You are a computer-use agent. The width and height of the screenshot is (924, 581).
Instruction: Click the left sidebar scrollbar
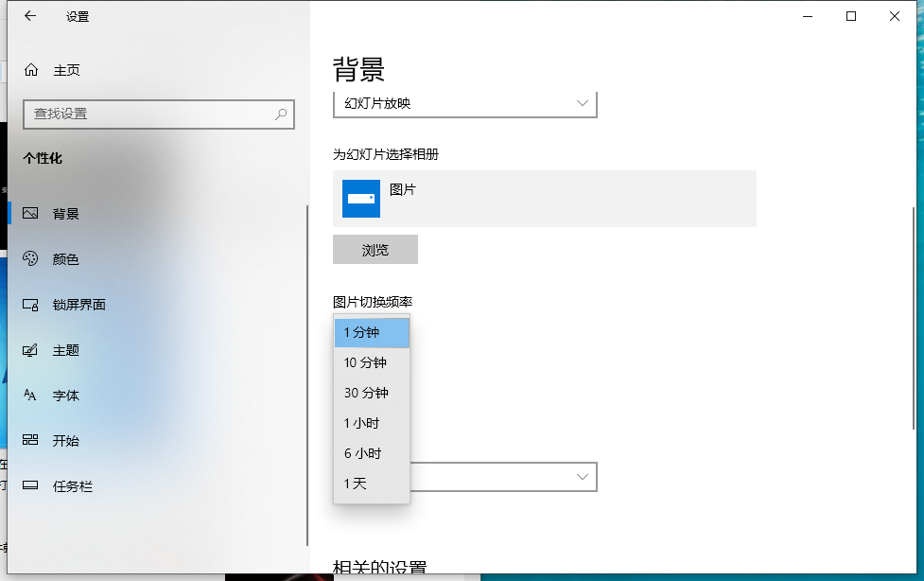click(307, 375)
